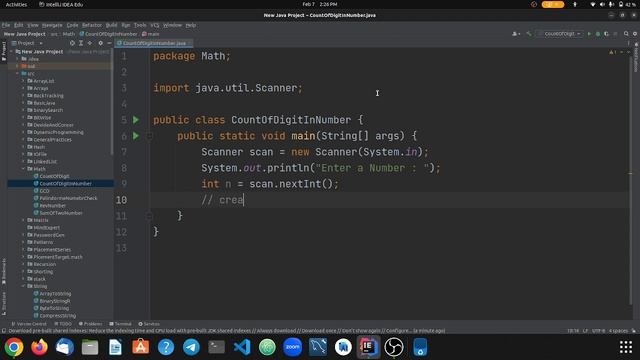The width and height of the screenshot is (640, 360).
Task: Open IDE settings gear at top right
Action: coord(635,34)
